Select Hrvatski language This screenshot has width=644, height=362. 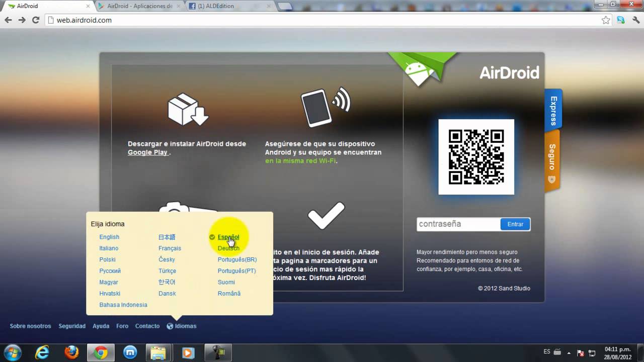tap(110, 294)
